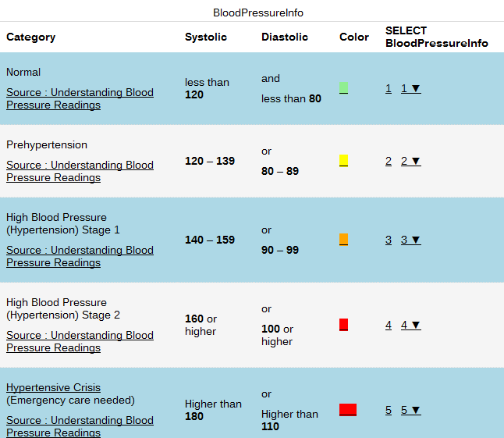This screenshot has height=438, width=504.
Task: Open the row 3 dropdown arrow
Action: tap(411, 240)
